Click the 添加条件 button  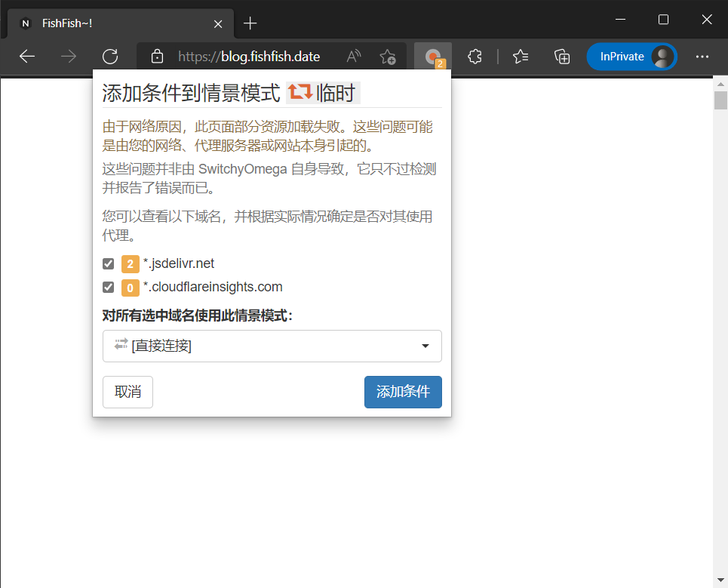[x=403, y=392]
